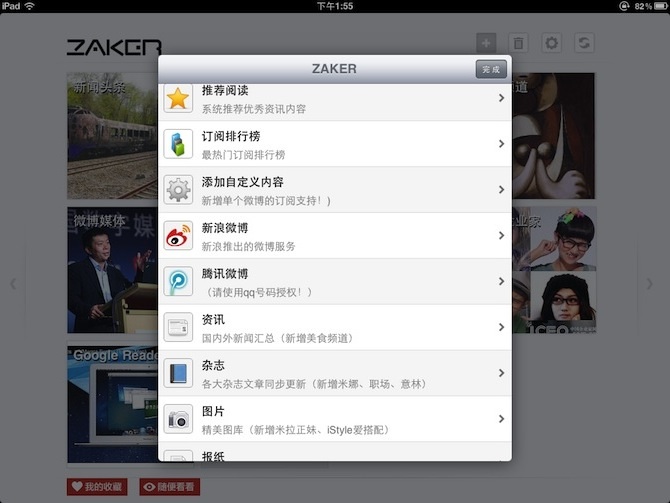Click the 随便看看 browse button

[x=169, y=487]
